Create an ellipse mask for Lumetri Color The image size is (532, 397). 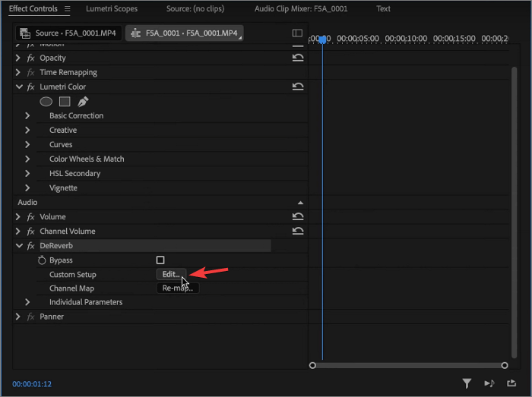point(46,102)
